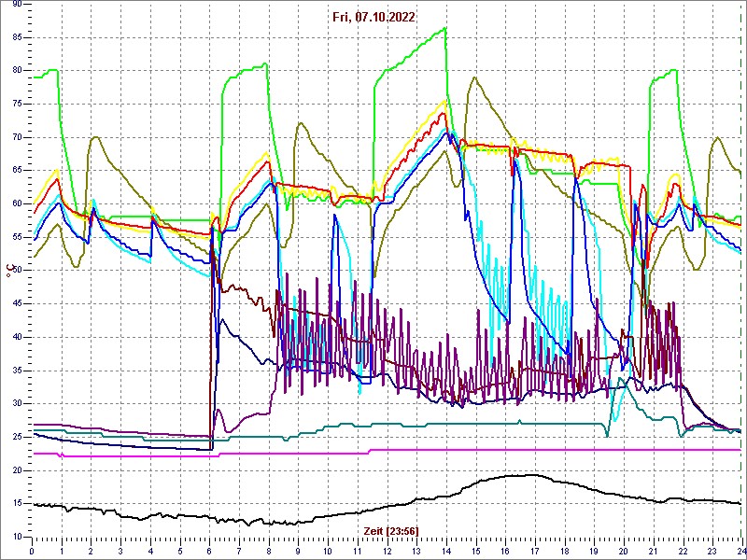The width and height of the screenshot is (747, 560).
Task: Select the 75 tick on temperature axis
Action: tap(17, 105)
